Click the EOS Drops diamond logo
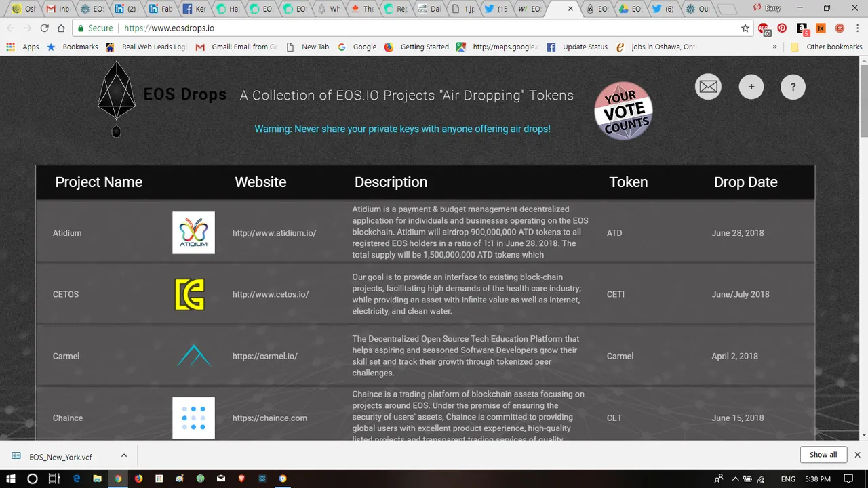 click(x=116, y=99)
